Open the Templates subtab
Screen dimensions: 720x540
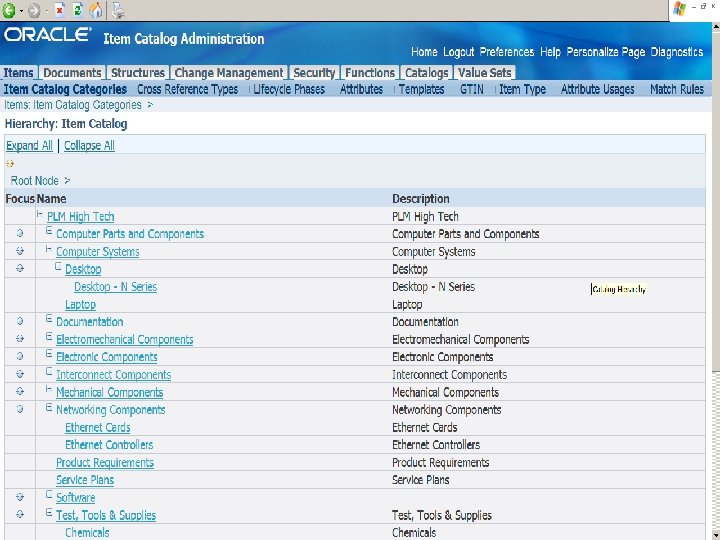[422, 89]
